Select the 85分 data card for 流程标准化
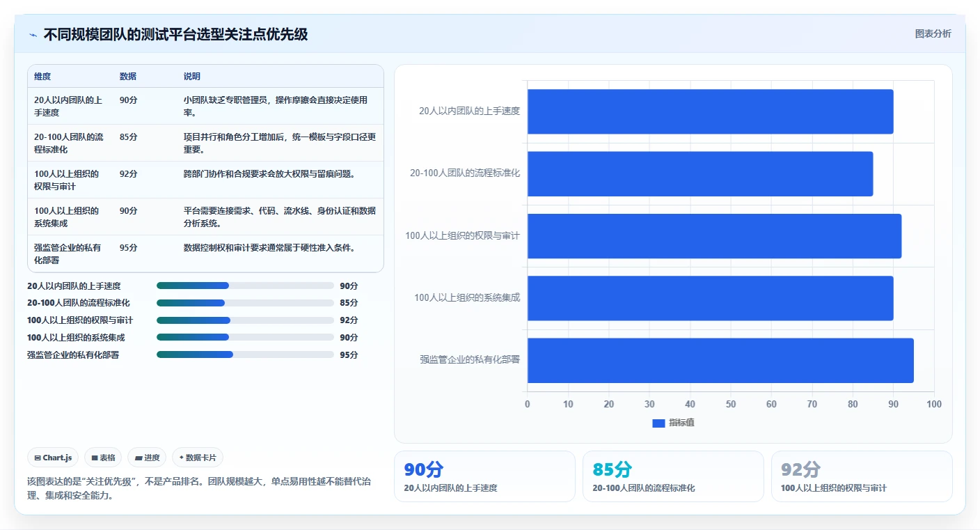 pos(673,476)
